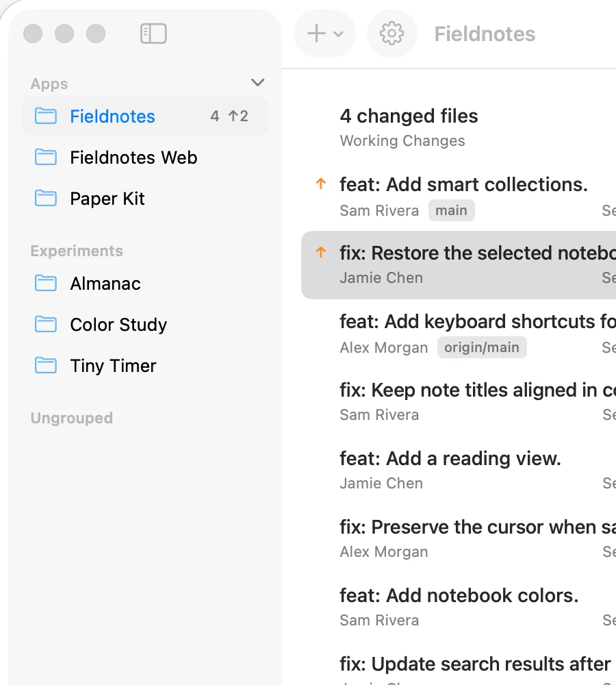The width and height of the screenshot is (616, 685).
Task: Click the Color Study folder icon
Action: (46, 325)
